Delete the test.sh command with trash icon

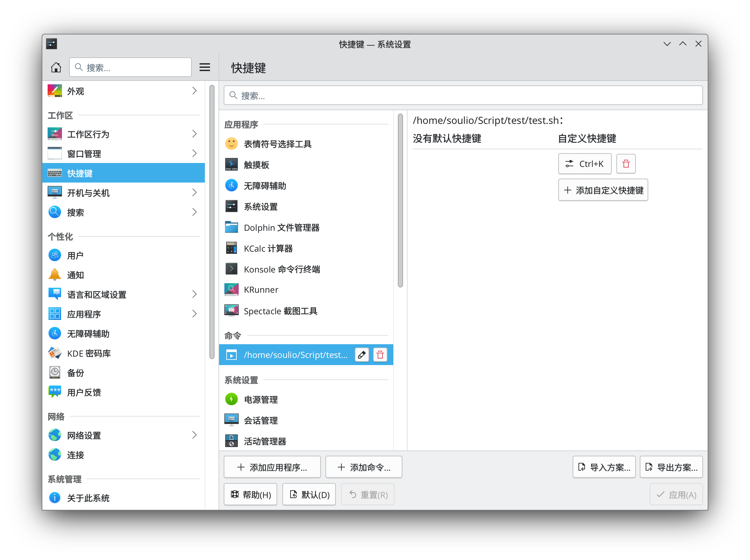tap(380, 355)
